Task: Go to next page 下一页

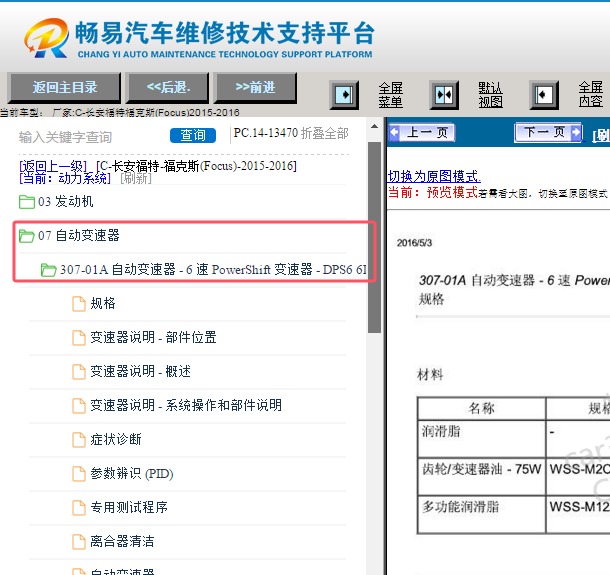Action: tap(548, 133)
